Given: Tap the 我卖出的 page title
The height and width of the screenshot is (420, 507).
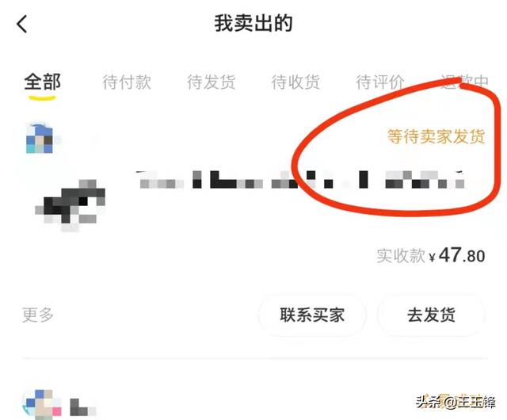Looking at the screenshot, I should coord(253,23).
